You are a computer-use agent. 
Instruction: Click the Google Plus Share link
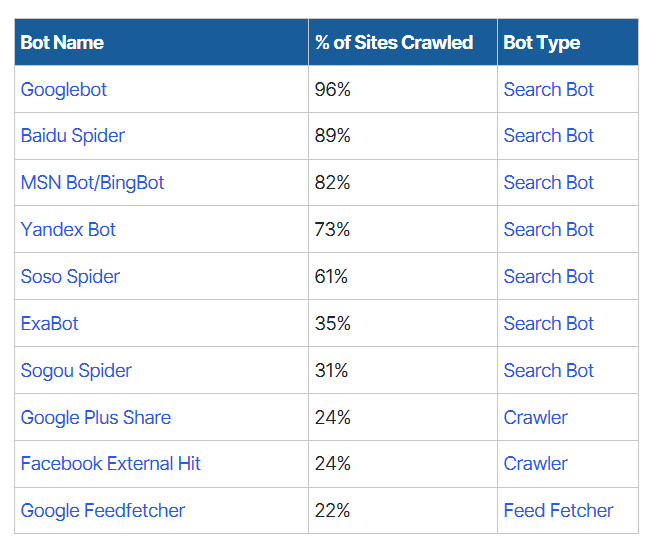click(96, 418)
